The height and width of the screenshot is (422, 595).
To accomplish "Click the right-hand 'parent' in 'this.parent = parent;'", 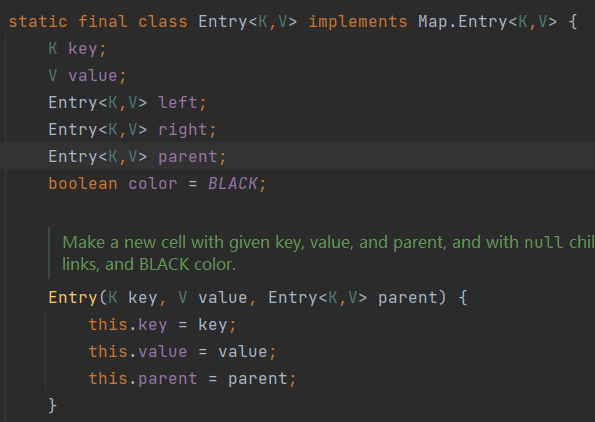I will pyautogui.click(x=258, y=379).
